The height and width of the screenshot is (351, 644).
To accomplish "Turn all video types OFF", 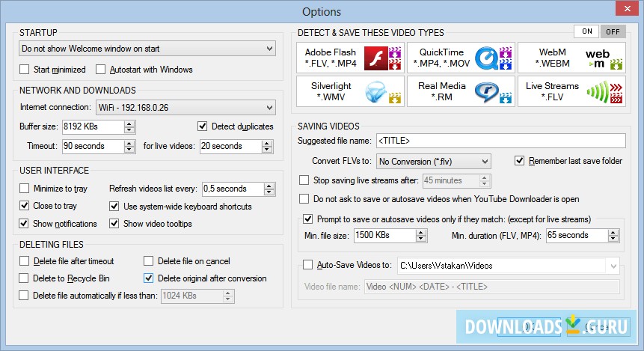I will tap(613, 31).
